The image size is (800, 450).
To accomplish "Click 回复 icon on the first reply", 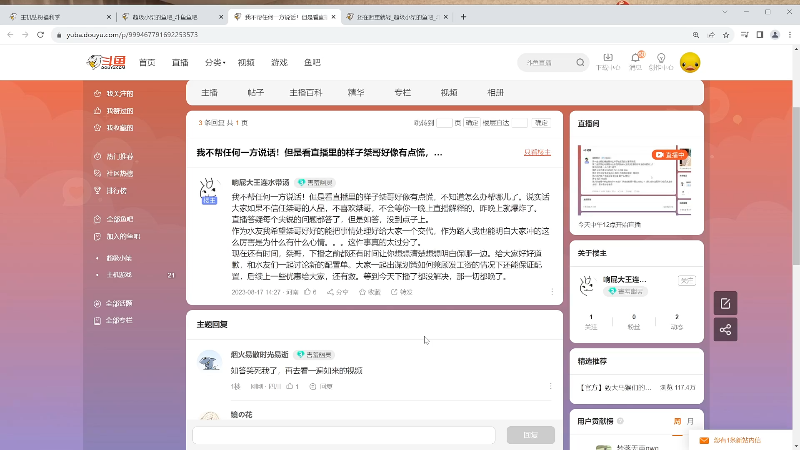I will (x=321, y=386).
